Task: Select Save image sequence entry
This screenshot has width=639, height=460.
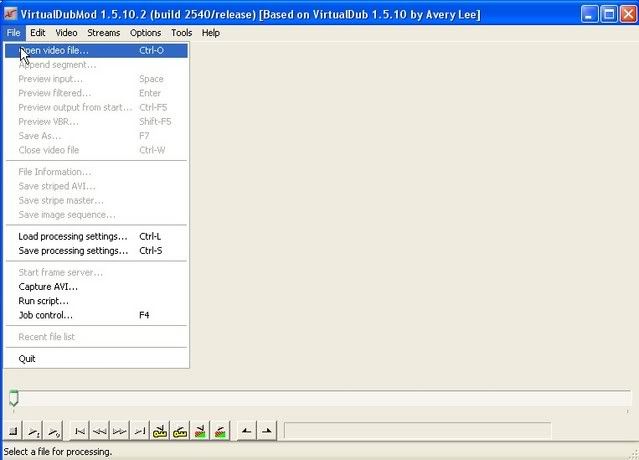Action: [x=97, y=215]
